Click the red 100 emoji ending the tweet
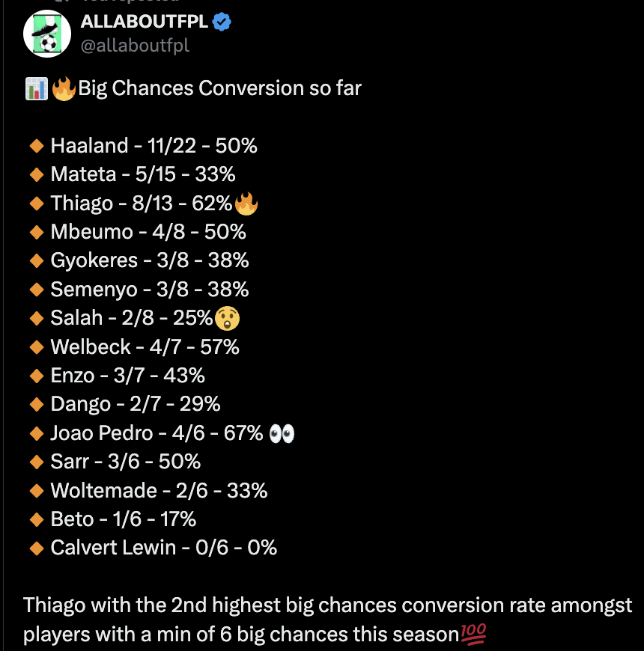This screenshot has height=651, width=644. [x=475, y=635]
